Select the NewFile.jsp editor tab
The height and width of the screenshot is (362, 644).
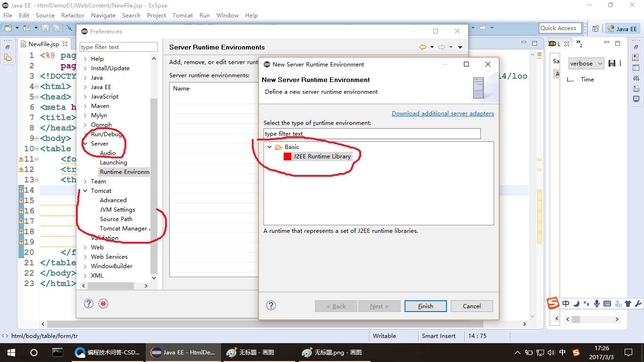(43, 44)
